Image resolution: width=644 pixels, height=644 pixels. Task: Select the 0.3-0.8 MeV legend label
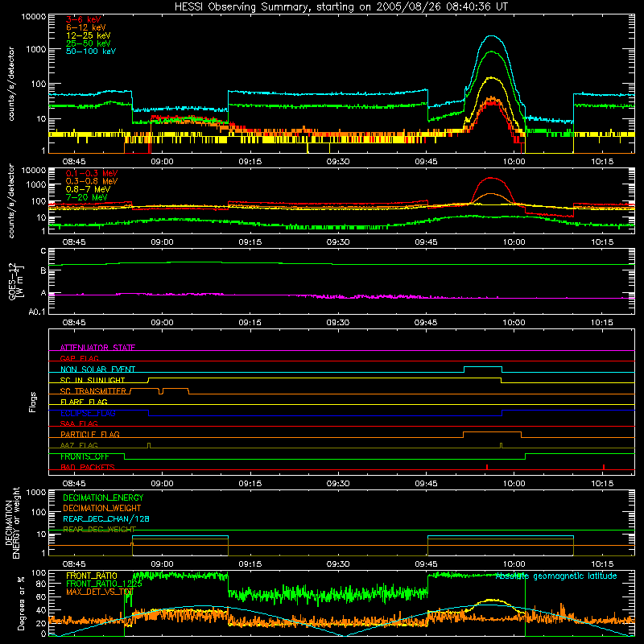click(92, 181)
